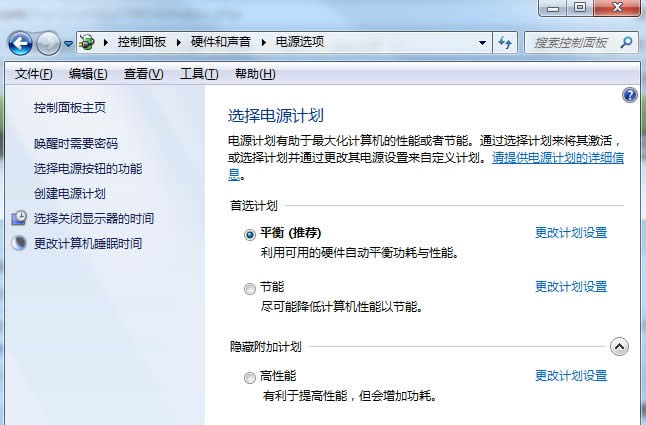646x425 pixels.
Task: Open 选择电源按钮的功能 link
Action: click(x=88, y=169)
